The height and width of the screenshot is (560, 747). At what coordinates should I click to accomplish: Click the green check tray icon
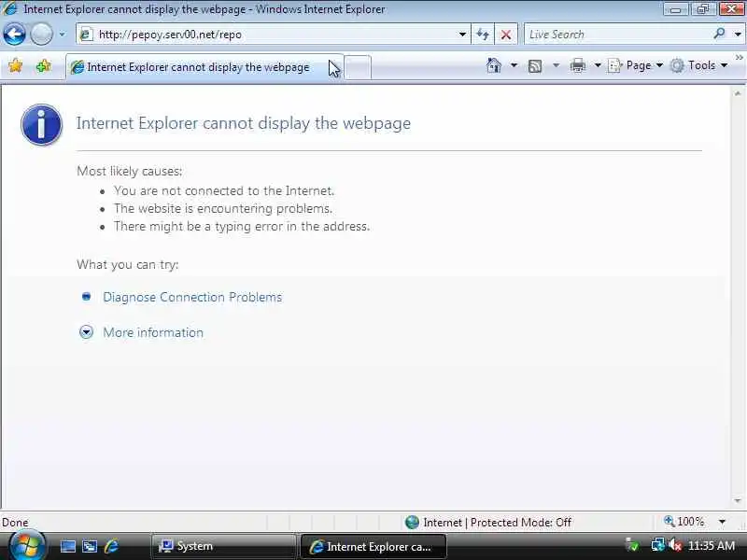pyautogui.click(x=633, y=545)
